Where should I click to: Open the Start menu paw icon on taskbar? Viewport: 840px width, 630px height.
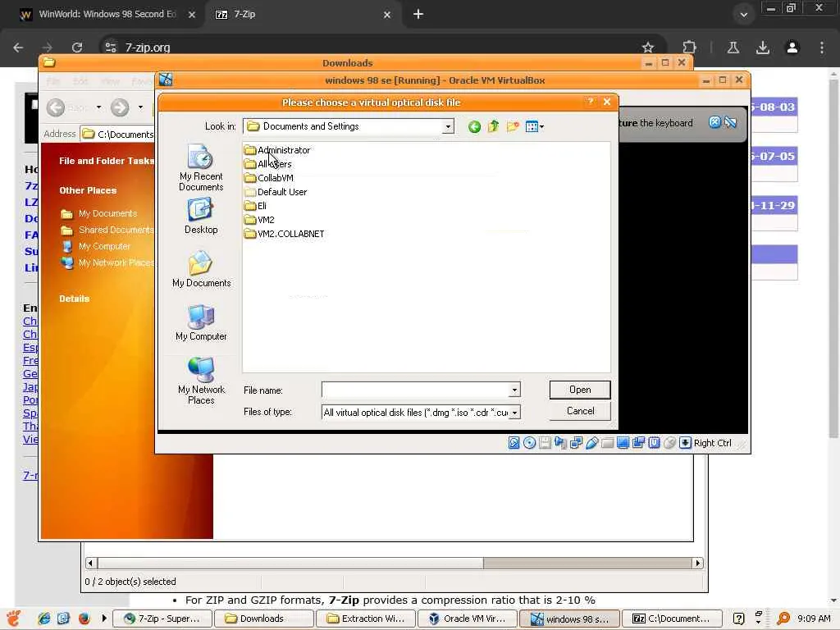14,619
